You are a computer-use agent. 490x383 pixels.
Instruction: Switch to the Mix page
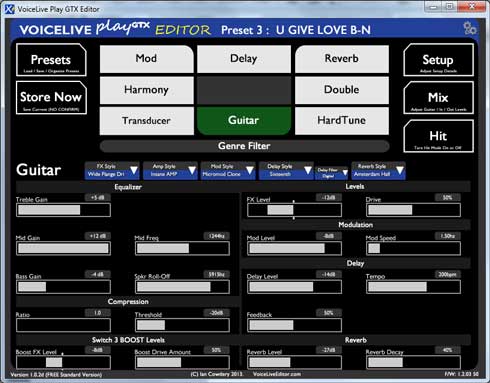(x=438, y=98)
